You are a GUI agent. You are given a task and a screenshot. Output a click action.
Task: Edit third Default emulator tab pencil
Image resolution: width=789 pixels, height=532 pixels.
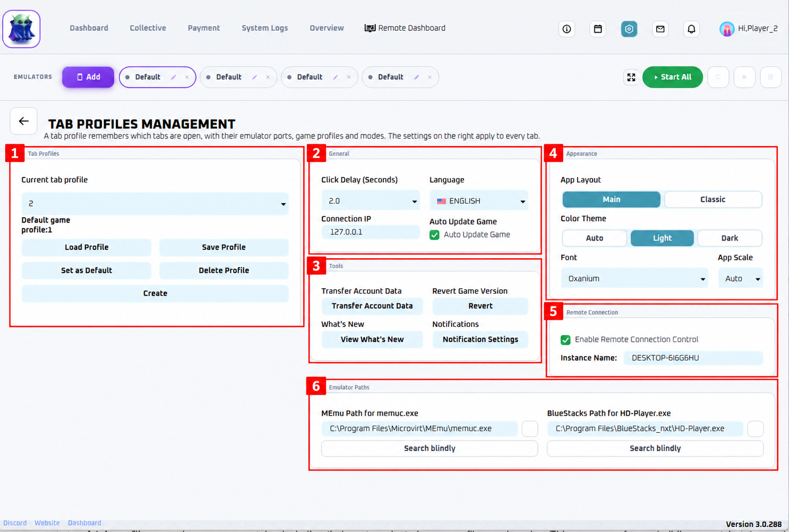click(x=336, y=77)
